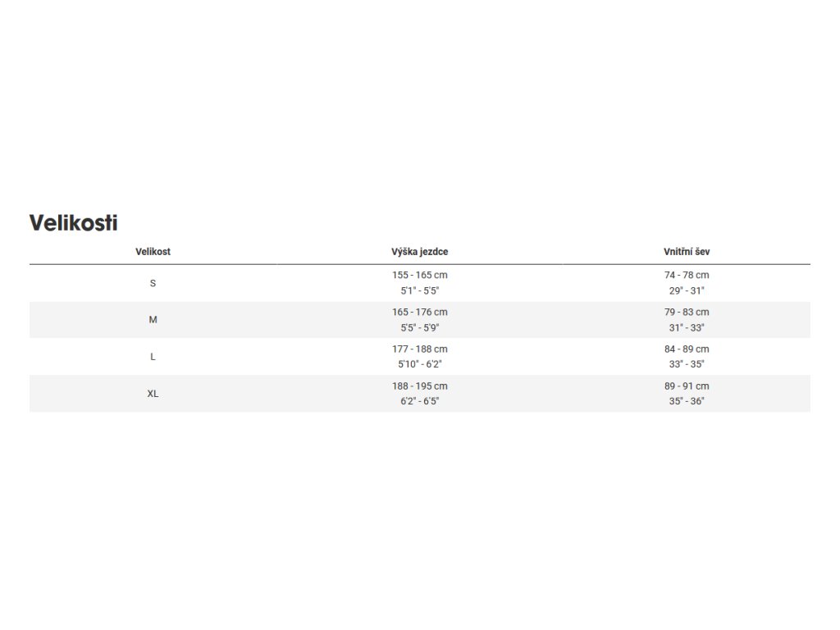Click inseam value 84 - 89 cm
The width and height of the screenshot is (840, 630).
687,349
